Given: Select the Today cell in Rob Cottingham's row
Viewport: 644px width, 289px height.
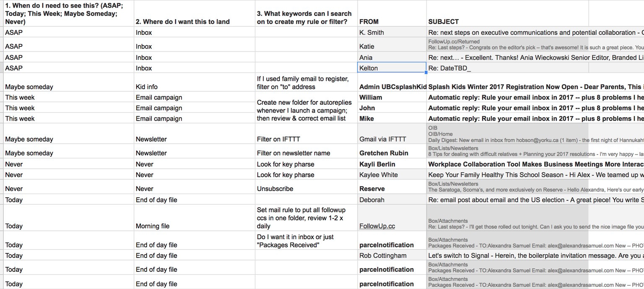Looking at the screenshot, I should [69, 255].
